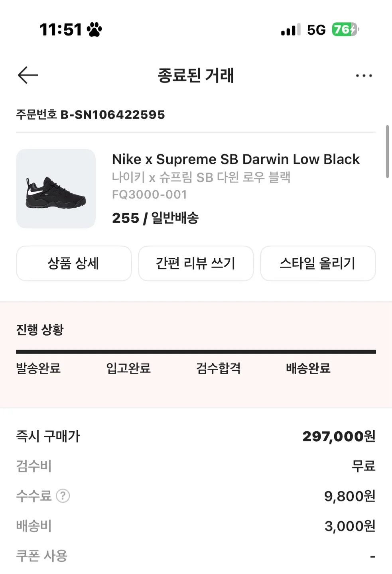Tap the back arrow icon

point(28,75)
